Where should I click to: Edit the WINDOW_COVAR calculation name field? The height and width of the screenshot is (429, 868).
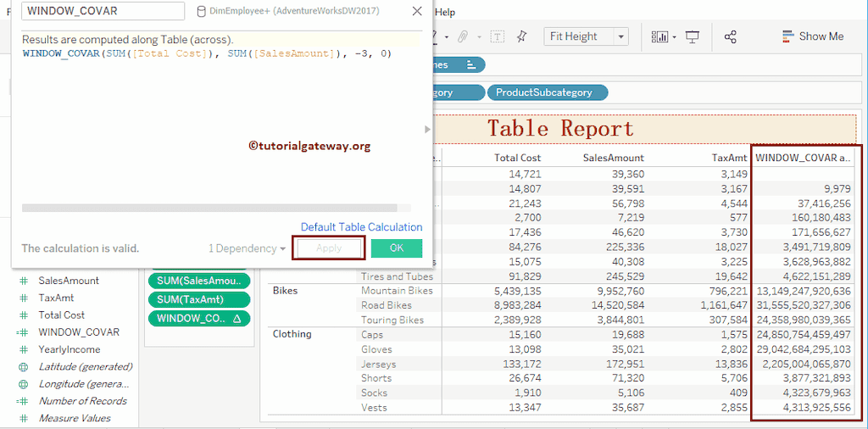click(103, 11)
